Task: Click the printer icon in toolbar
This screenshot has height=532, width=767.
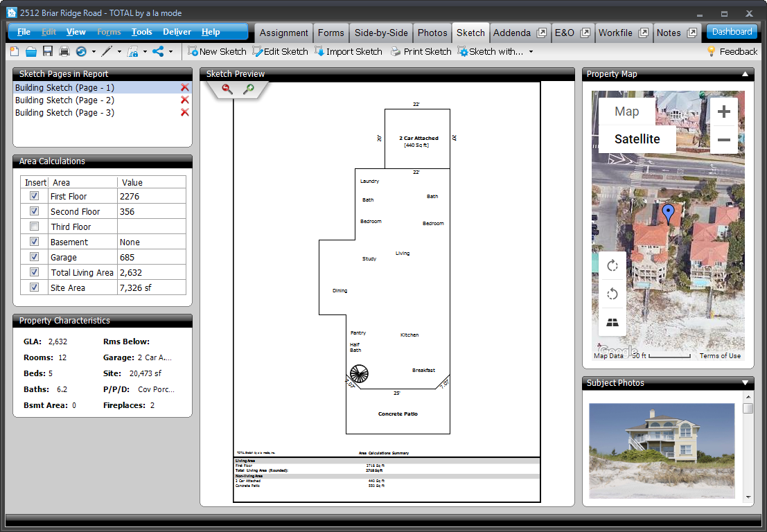Action: point(64,51)
